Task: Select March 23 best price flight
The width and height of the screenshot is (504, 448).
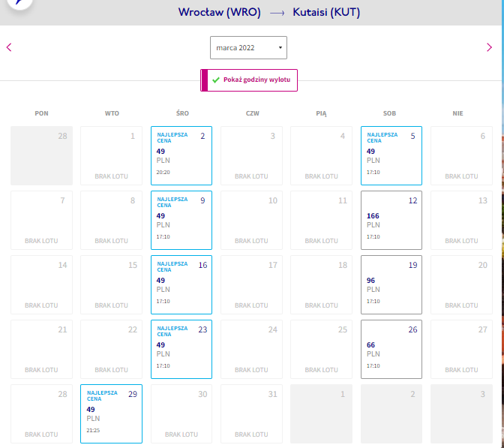Action: point(181,349)
